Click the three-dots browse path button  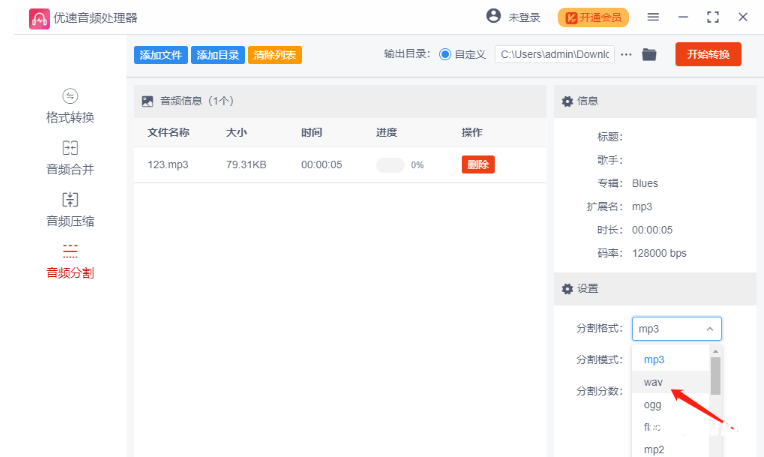pyautogui.click(x=626, y=55)
